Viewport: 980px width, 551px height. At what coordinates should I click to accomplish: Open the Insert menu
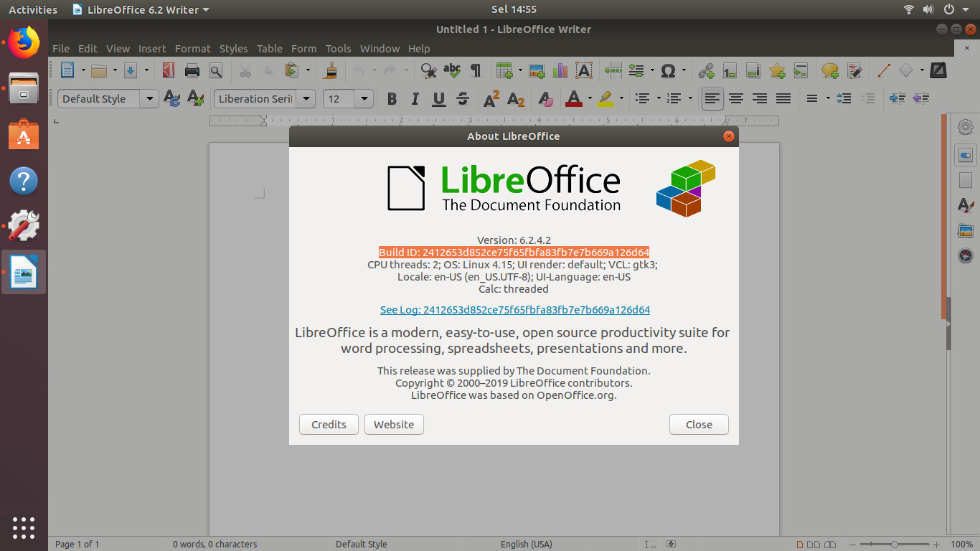pos(152,49)
